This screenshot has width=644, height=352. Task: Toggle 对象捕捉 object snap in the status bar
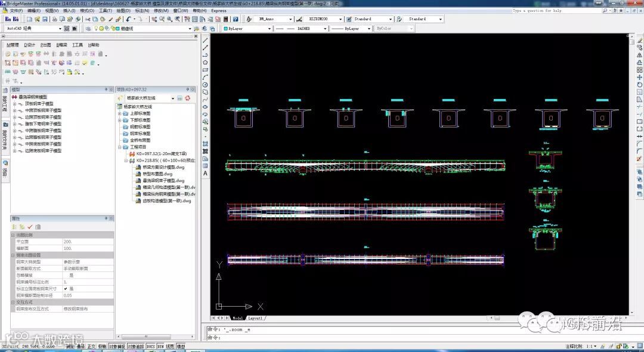tap(117, 347)
